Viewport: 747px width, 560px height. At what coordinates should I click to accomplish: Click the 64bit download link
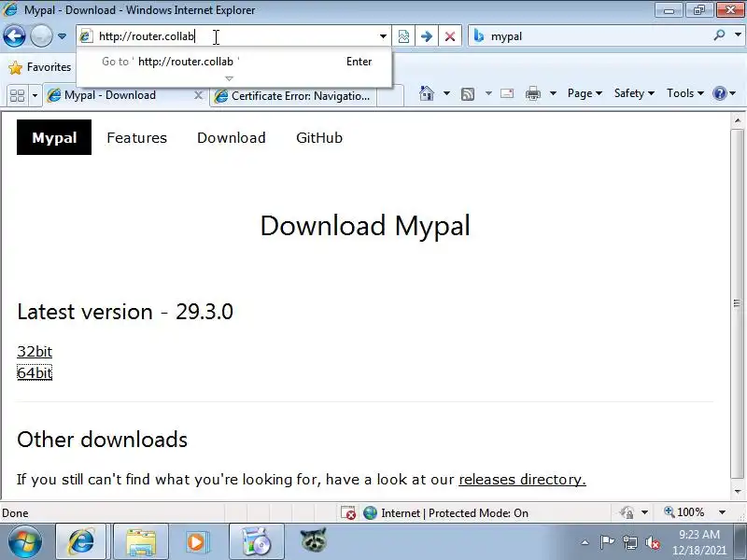point(35,372)
